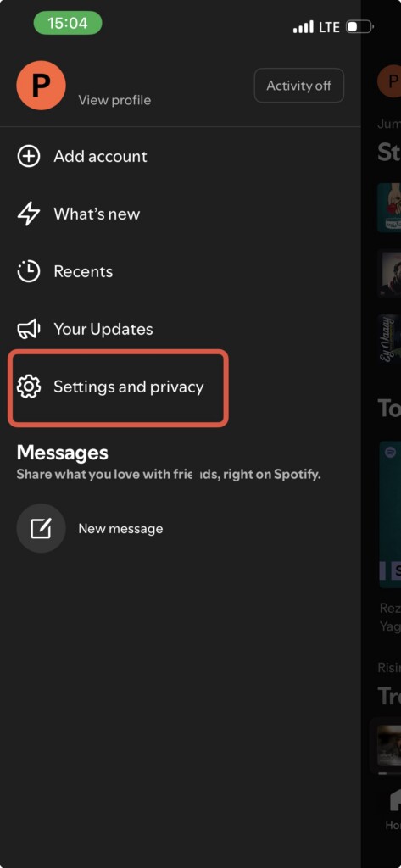Tap the Your Updates megaphone icon
This screenshot has width=401, height=868.
tap(29, 329)
